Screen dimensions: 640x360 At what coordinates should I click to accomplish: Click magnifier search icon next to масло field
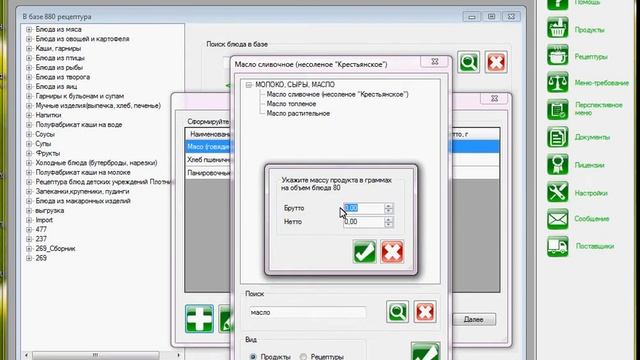(x=397, y=312)
